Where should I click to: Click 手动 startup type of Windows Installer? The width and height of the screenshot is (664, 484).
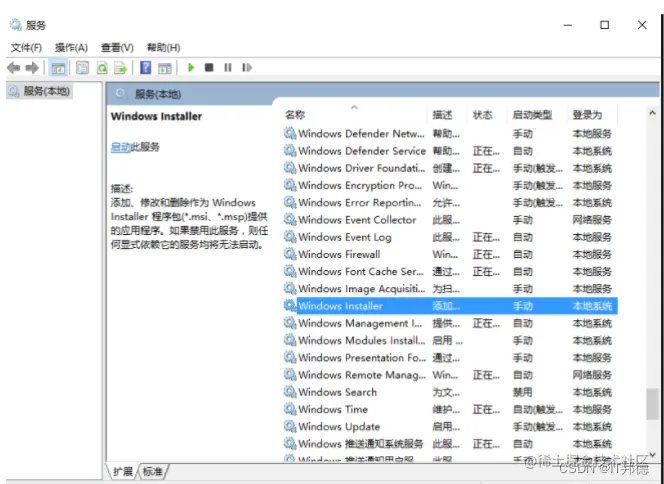point(523,306)
